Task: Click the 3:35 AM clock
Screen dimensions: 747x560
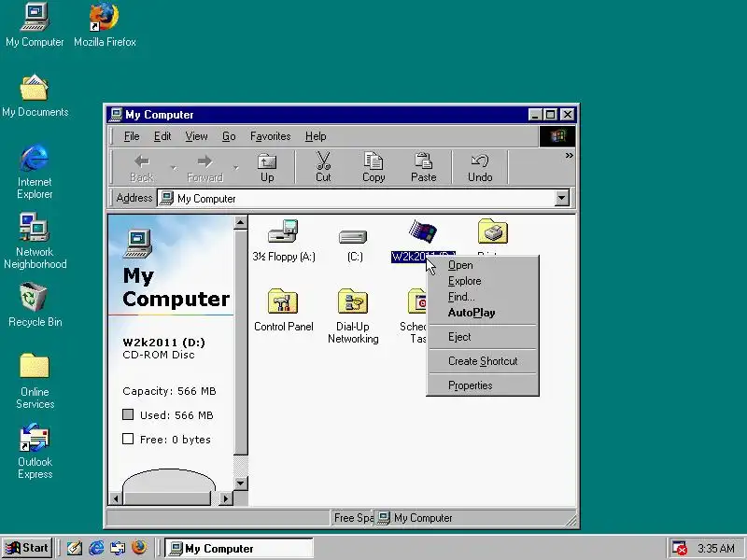Action: coord(716,549)
